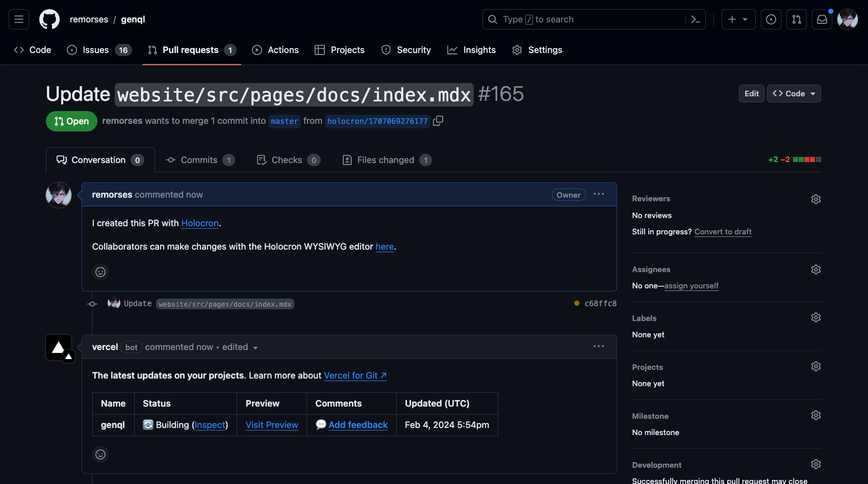The height and width of the screenshot is (484, 868).
Task: Open global Issues icon in header
Action: tap(771, 19)
